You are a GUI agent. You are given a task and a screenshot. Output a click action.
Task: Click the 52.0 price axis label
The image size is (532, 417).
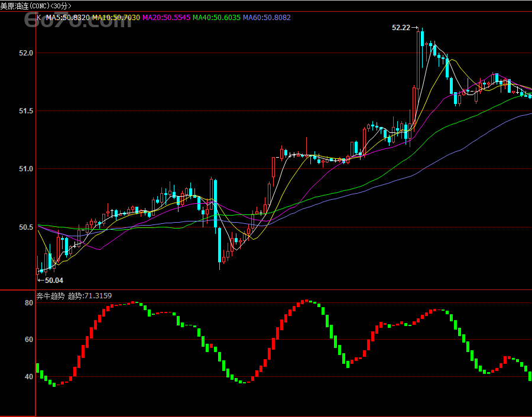pyautogui.click(x=26, y=53)
